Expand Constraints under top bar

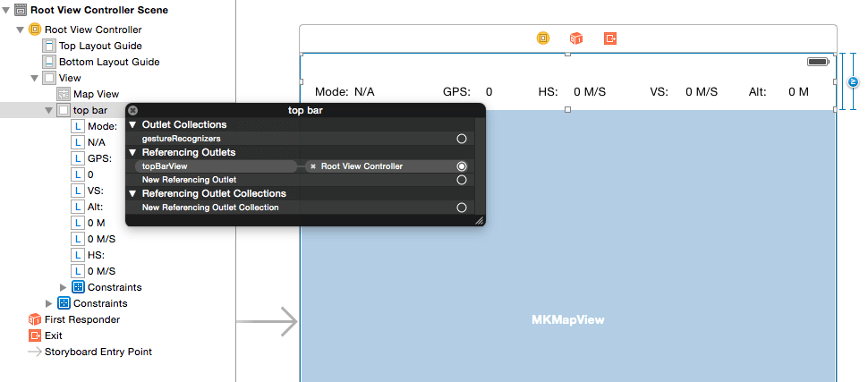(x=63, y=287)
